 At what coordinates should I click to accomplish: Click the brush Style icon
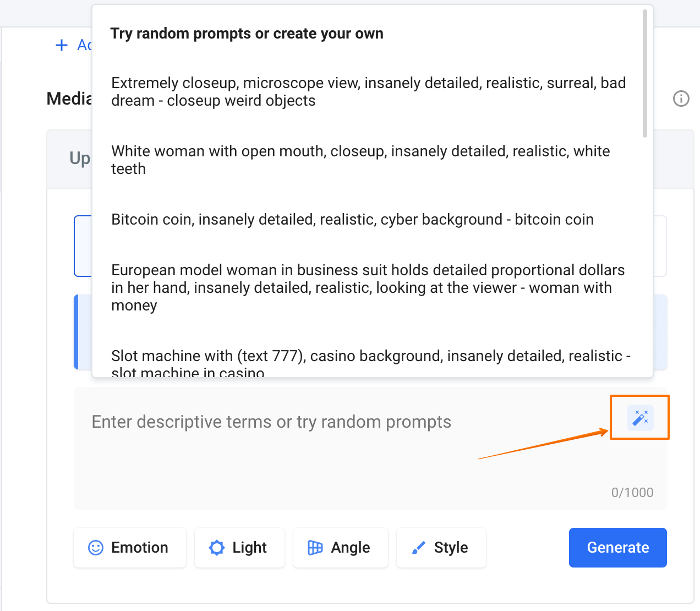(418, 548)
